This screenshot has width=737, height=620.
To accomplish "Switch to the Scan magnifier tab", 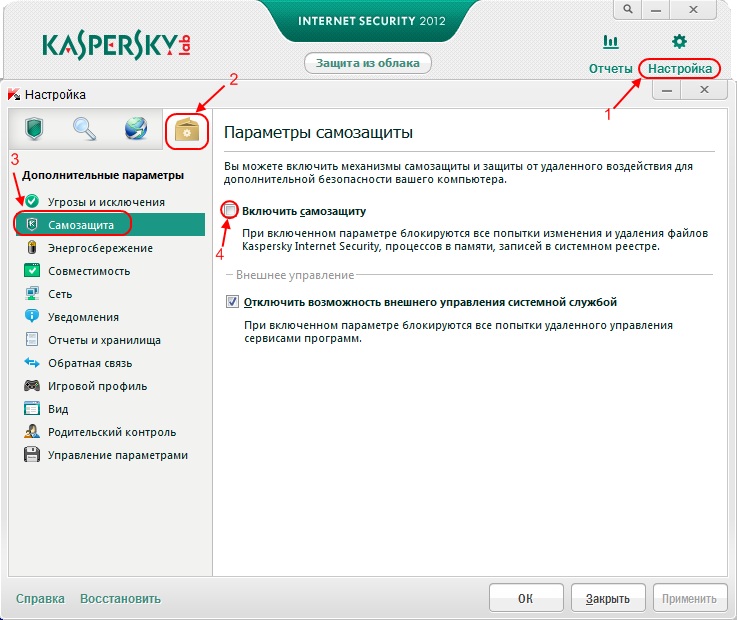I will point(84,129).
